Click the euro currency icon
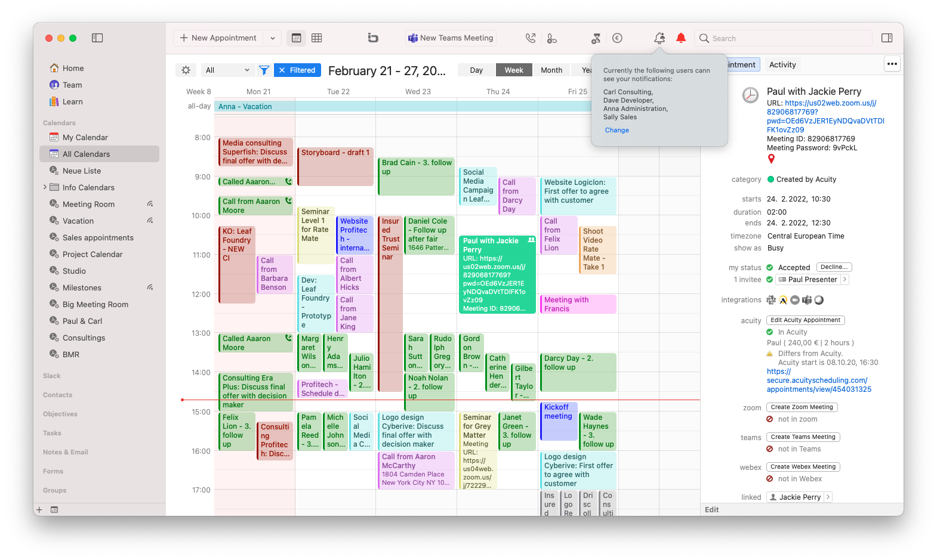Screen dimensions: 937x560 [618, 38]
